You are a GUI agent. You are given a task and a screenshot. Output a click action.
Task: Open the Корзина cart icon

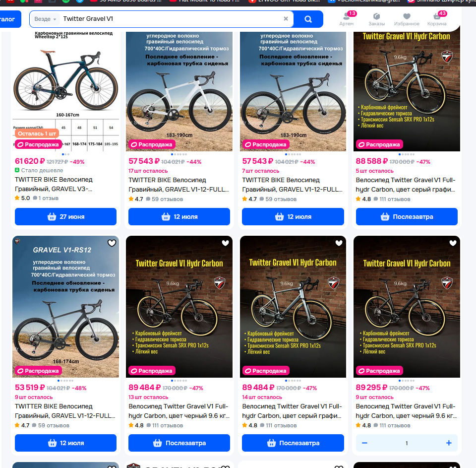click(x=437, y=19)
